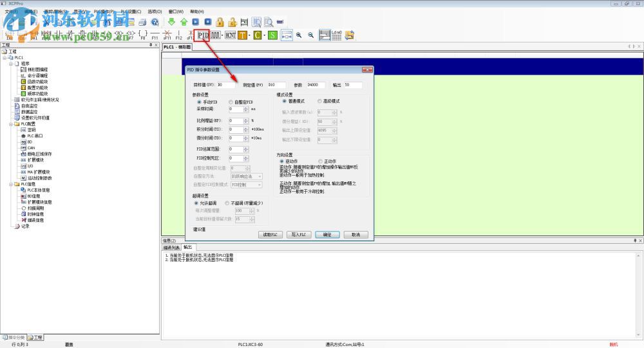This screenshot has height=348, width=644.
Task: Click the 写入PLC button
Action: point(299,235)
